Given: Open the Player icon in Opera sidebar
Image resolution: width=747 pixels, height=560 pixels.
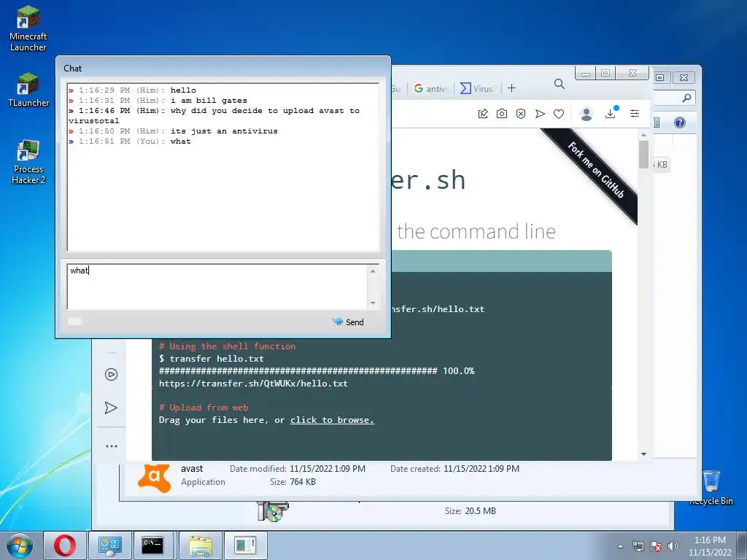Looking at the screenshot, I should pyautogui.click(x=111, y=374).
